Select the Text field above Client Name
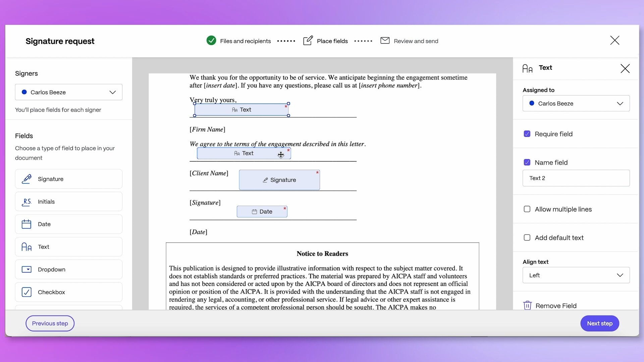The width and height of the screenshot is (644, 362). coord(244,153)
